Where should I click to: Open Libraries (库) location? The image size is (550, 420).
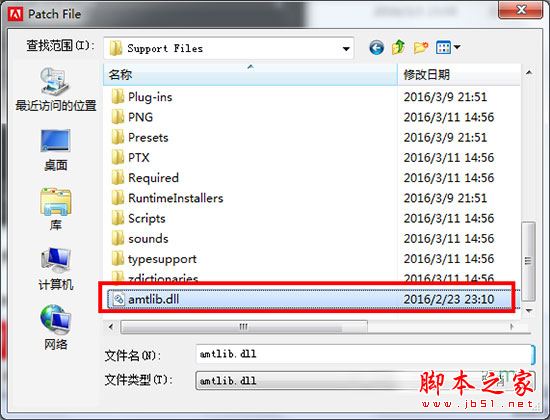click(x=55, y=209)
